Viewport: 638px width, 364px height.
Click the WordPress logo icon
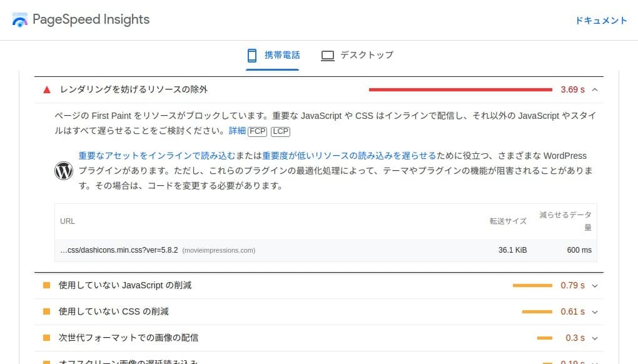point(64,171)
